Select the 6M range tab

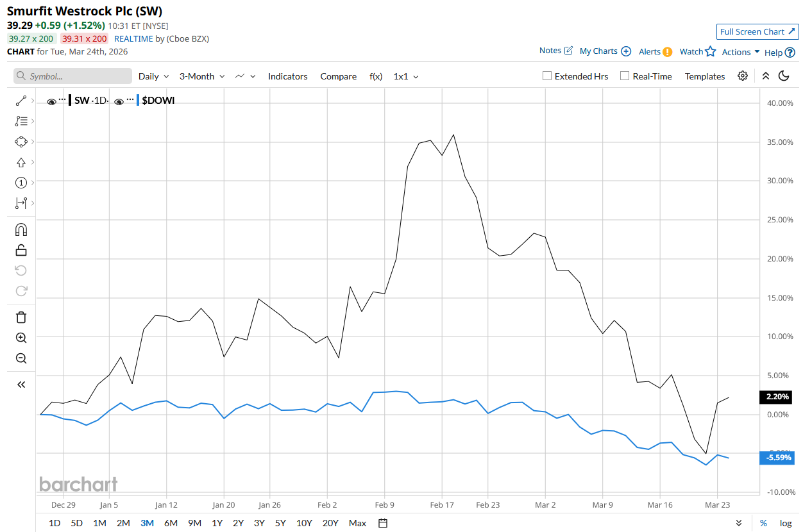171,523
